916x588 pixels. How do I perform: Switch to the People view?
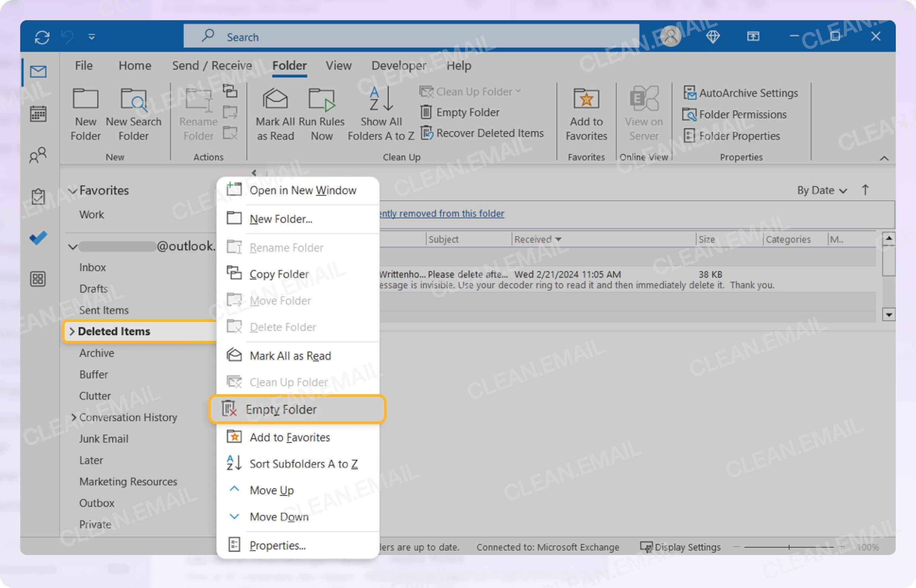coord(38,155)
